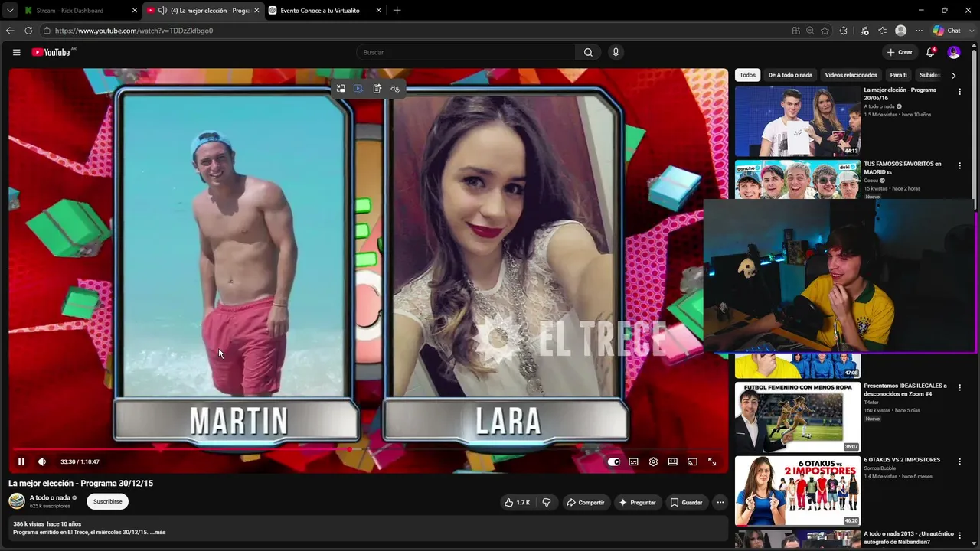
Task: Open the Copilot Chat button
Action: [946, 31]
